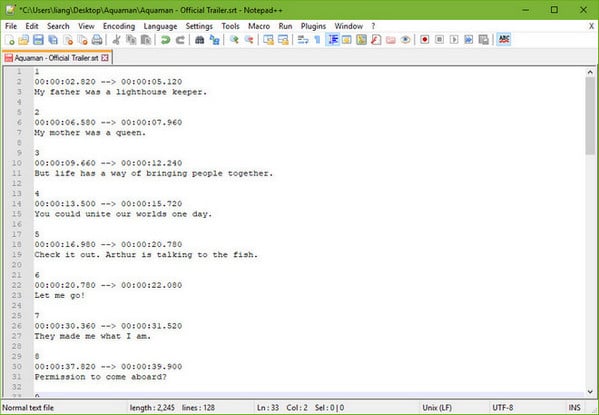Screen dimensions: 599x415
Task: Click the Save All icon
Action: pos(53,40)
